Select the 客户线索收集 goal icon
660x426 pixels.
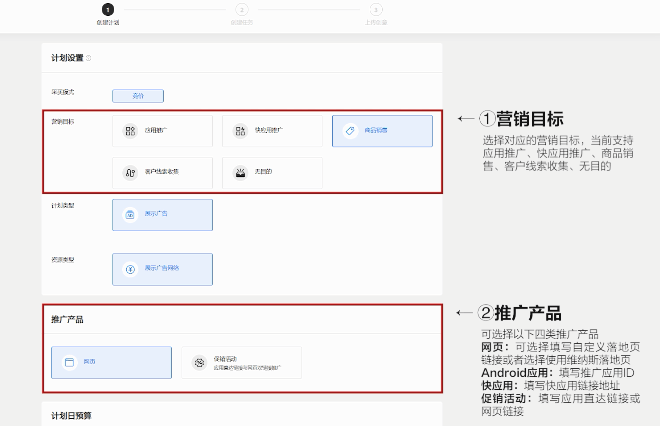[x=130, y=172]
